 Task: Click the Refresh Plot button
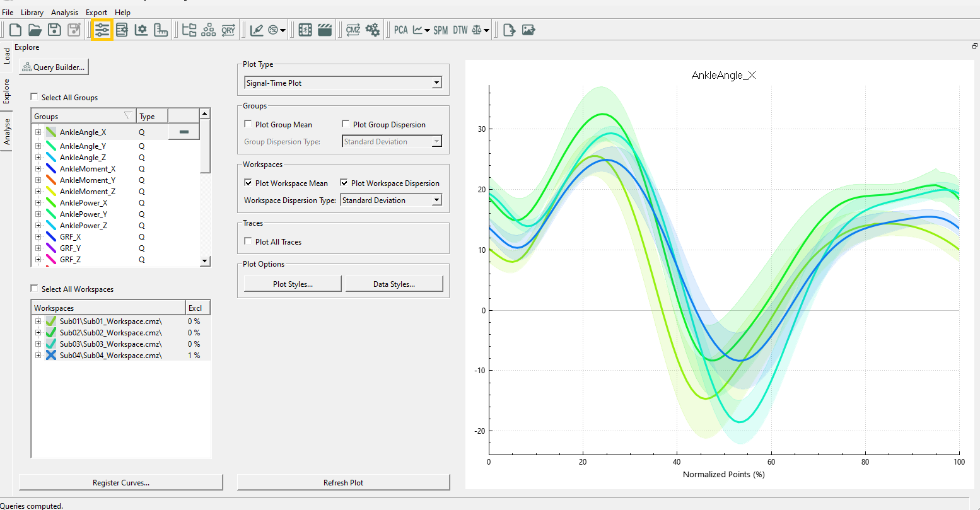pos(344,482)
